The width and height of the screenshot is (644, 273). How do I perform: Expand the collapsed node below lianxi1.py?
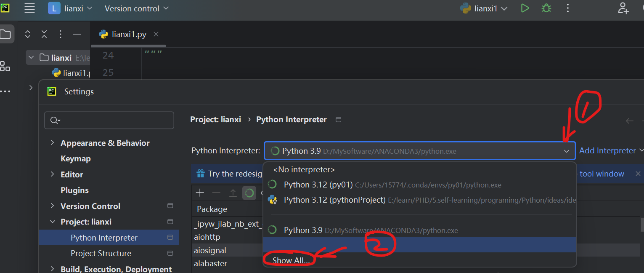[x=31, y=88]
